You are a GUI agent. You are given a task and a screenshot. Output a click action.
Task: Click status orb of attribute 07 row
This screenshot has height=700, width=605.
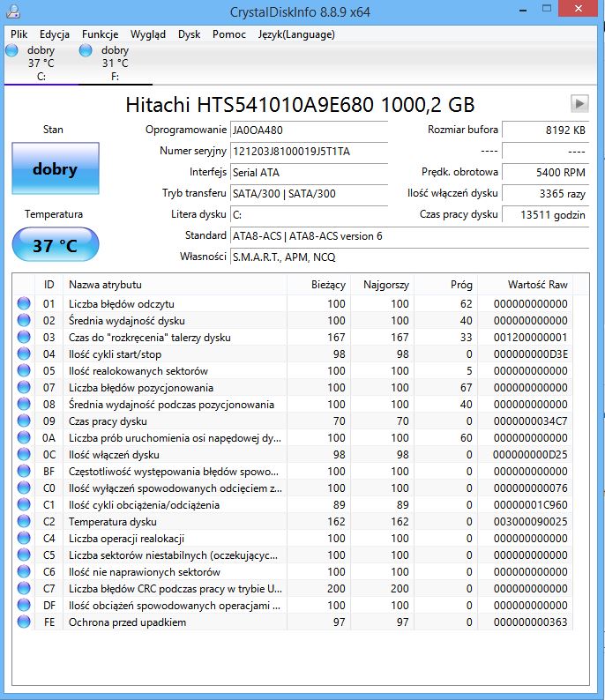coord(24,388)
